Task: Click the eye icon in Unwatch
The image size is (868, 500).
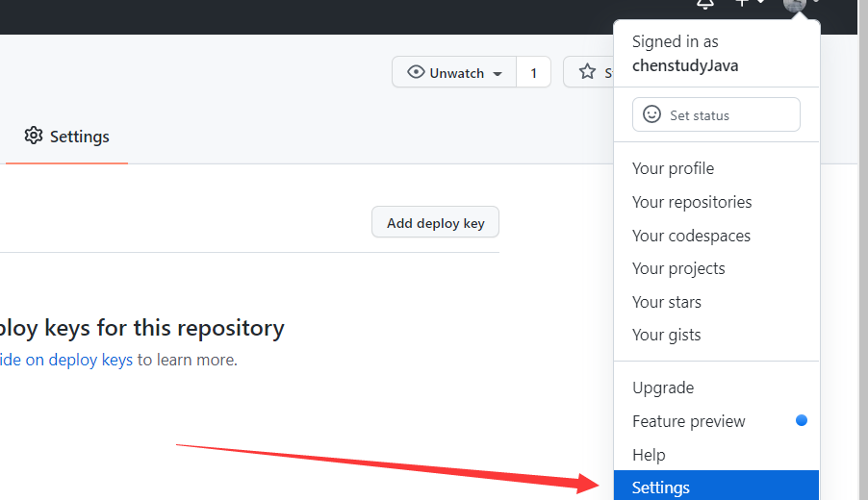Action: [416, 72]
